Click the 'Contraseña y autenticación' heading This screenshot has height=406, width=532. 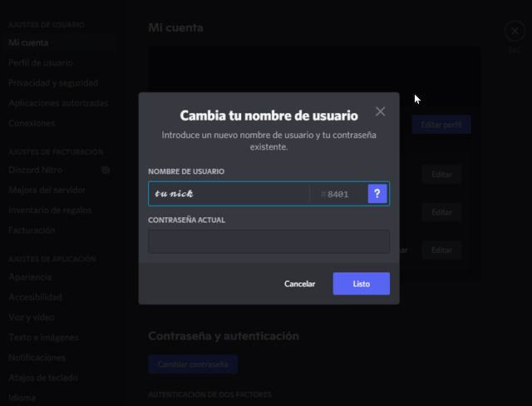coord(224,336)
